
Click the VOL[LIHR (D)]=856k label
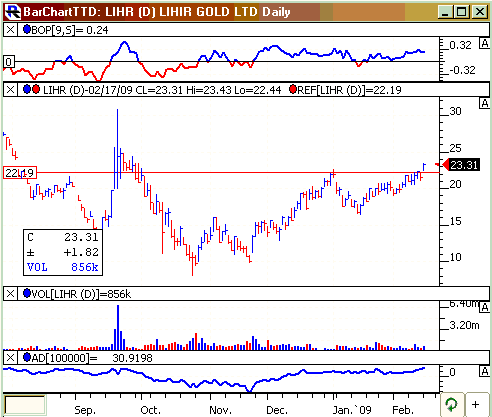[81, 294]
